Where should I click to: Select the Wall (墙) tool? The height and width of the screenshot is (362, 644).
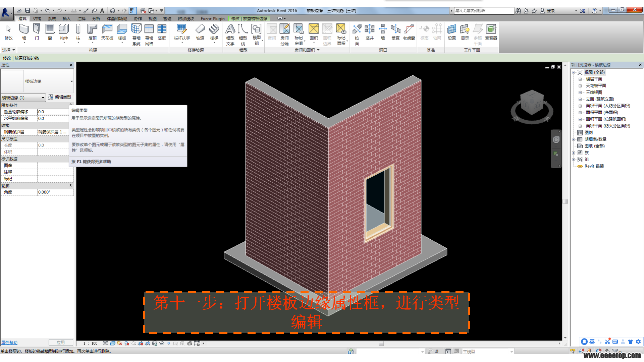[x=24, y=33]
